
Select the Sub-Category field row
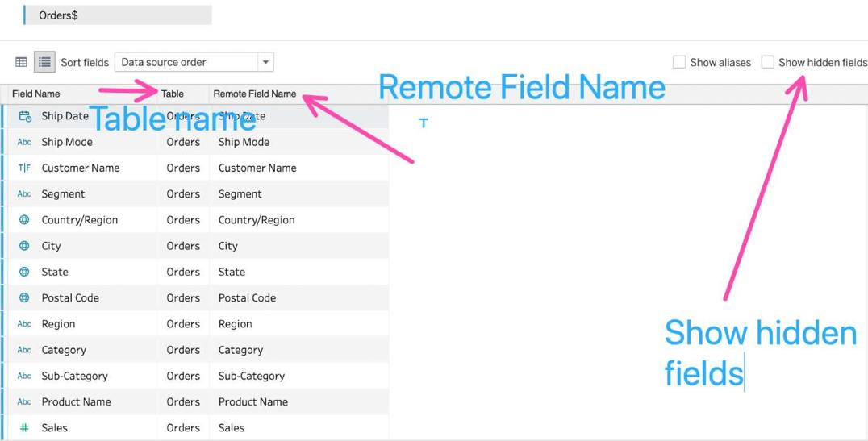[74, 376]
